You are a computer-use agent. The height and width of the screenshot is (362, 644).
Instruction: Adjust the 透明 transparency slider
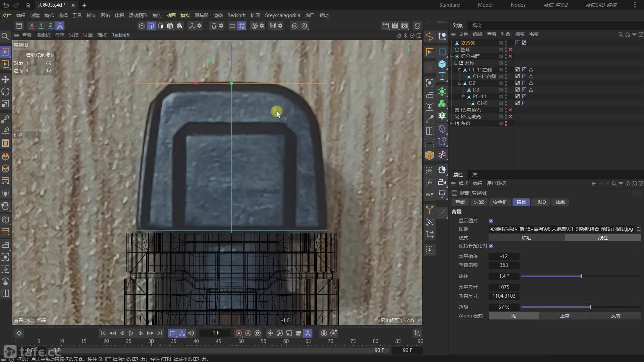pos(590,307)
